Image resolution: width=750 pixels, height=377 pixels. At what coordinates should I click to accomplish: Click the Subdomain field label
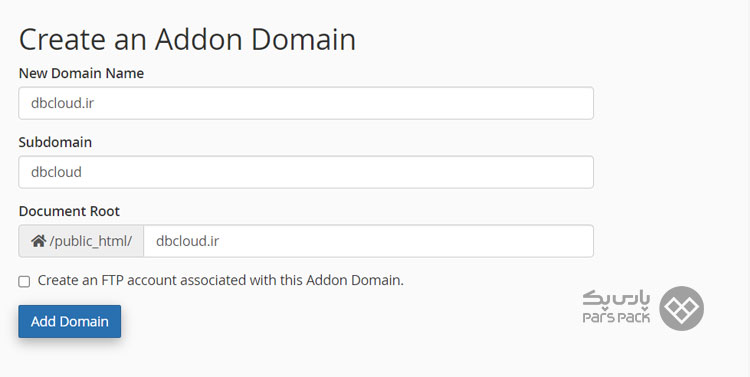tap(55, 142)
